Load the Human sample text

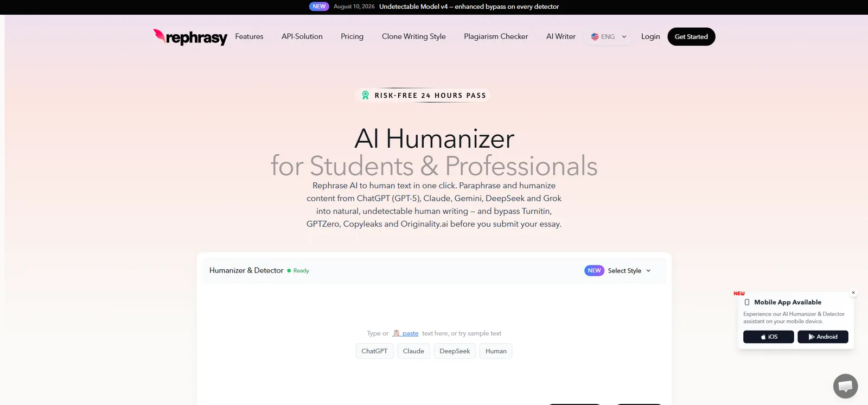496,351
